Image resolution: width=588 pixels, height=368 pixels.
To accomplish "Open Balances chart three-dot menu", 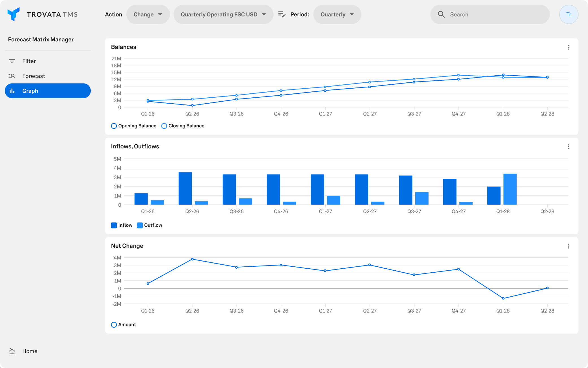I will click(568, 47).
